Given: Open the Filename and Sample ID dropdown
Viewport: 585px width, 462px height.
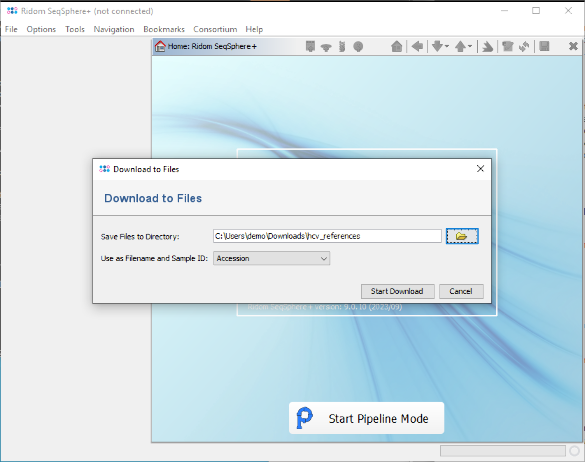Looking at the screenshot, I should point(272,258).
